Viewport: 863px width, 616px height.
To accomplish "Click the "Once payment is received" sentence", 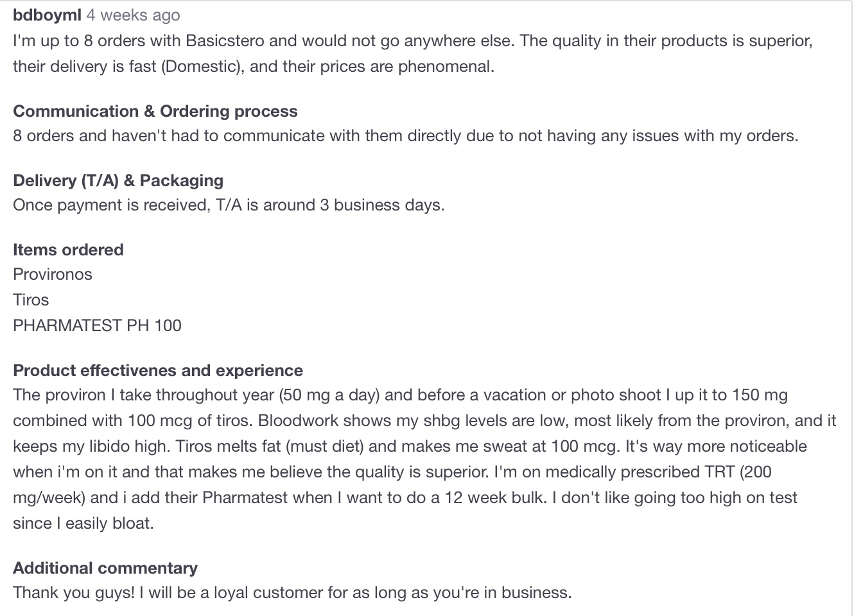I will (228, 205).
